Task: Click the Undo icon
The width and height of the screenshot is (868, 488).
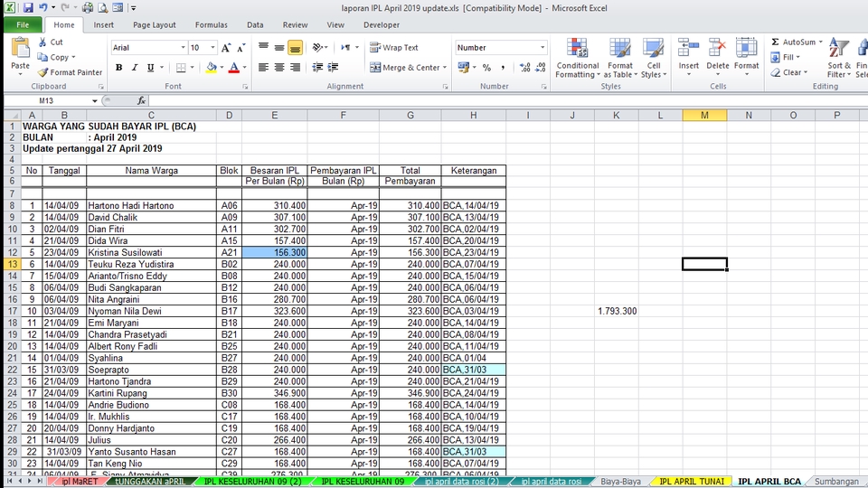Action: point(43,8)
